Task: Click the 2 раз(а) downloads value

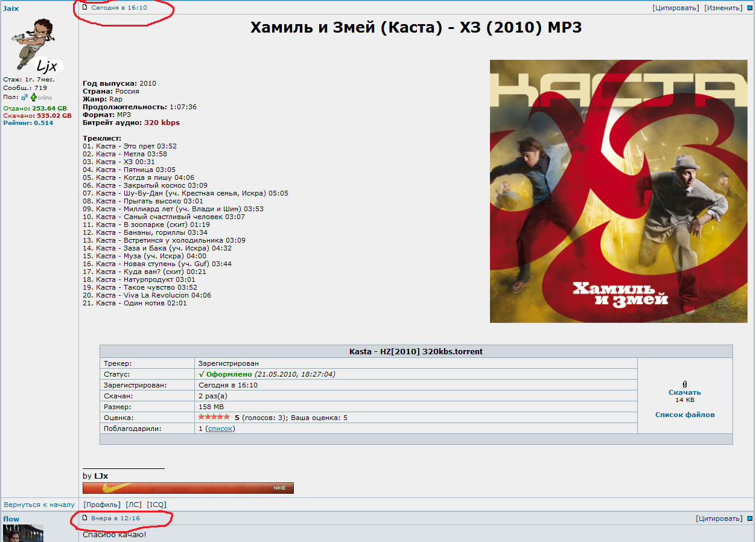Action: tap(212, 396)
